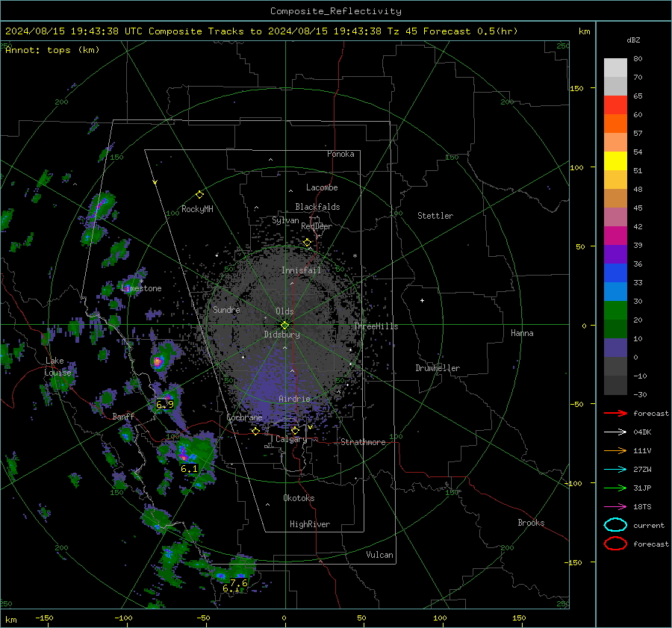Click the Drumheller city label

pos(438,368)
